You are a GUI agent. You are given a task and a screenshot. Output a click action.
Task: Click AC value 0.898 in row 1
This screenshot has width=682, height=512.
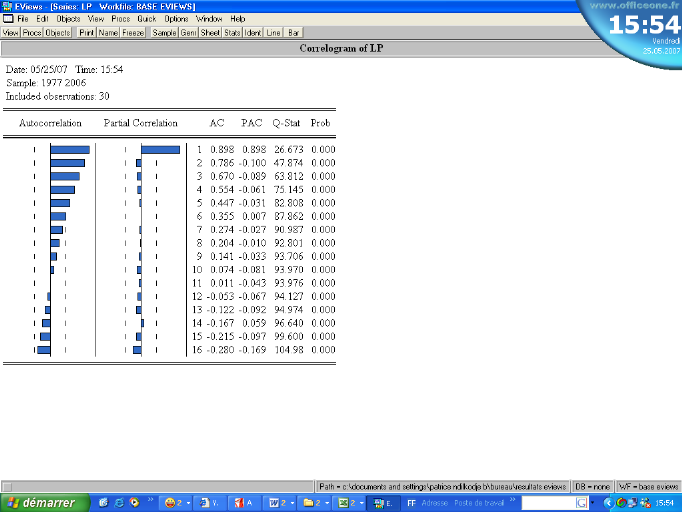click(222, 150)
